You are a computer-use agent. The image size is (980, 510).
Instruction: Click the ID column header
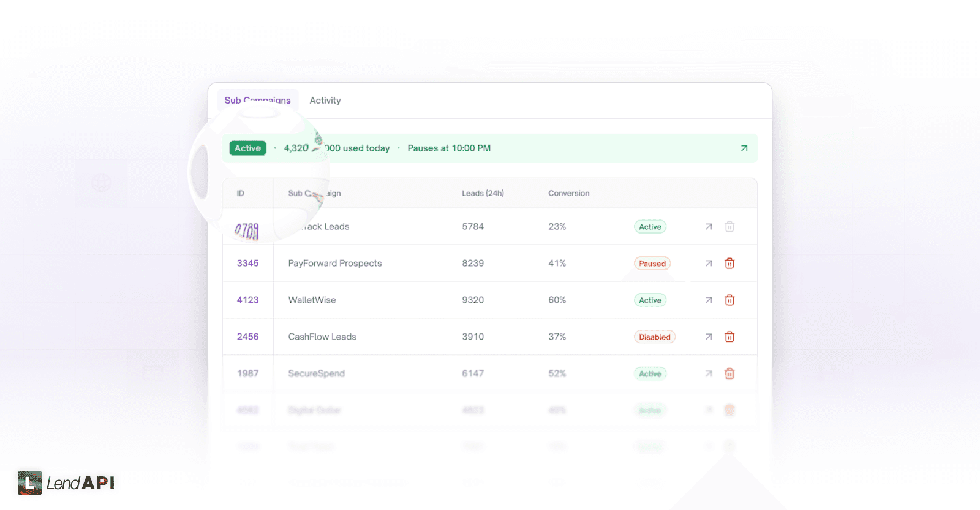[241, 193]
